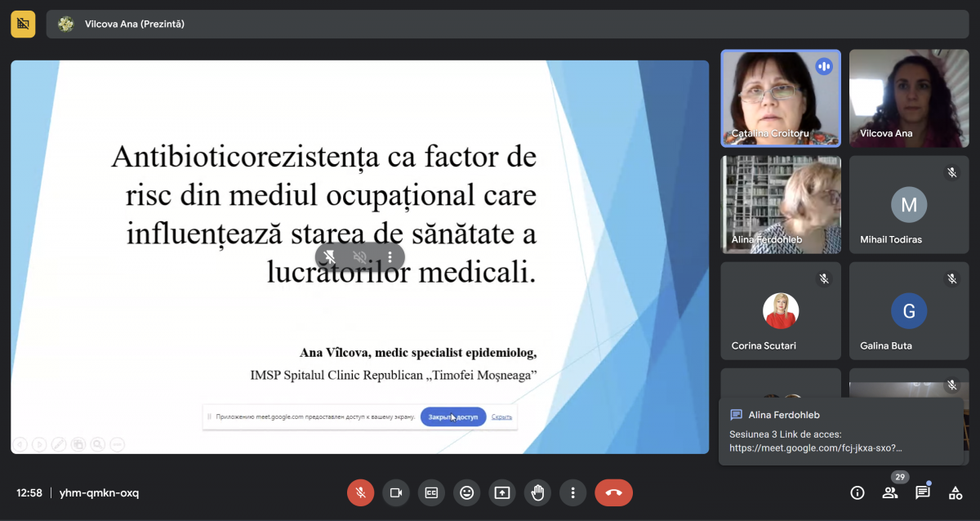Unmute your microphone
The height and width of the screenshot is (521, 980).
(x=360, y=492)
